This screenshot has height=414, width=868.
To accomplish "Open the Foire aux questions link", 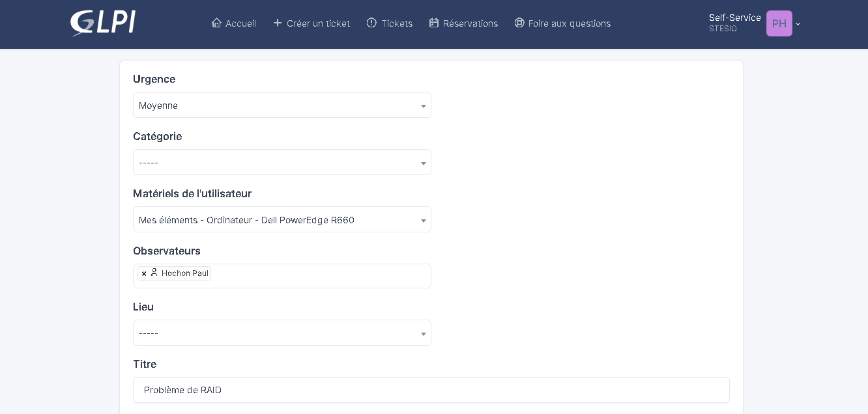I will (x=569, y=23).
